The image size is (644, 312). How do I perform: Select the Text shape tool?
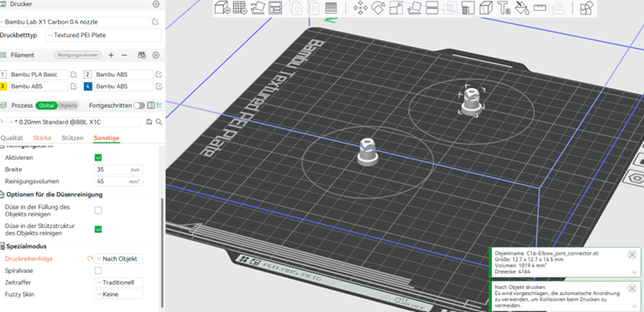tap(504, 8)
